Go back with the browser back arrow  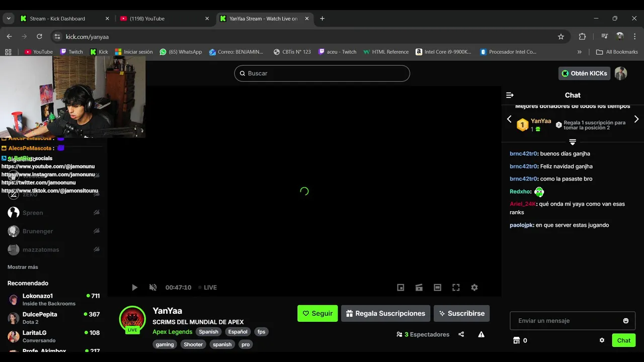(9, 37)
